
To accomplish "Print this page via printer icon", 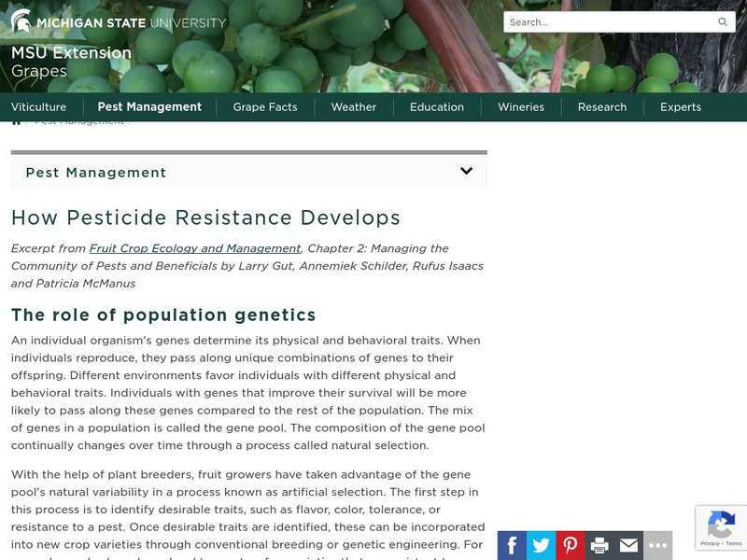I will point(599,545).
